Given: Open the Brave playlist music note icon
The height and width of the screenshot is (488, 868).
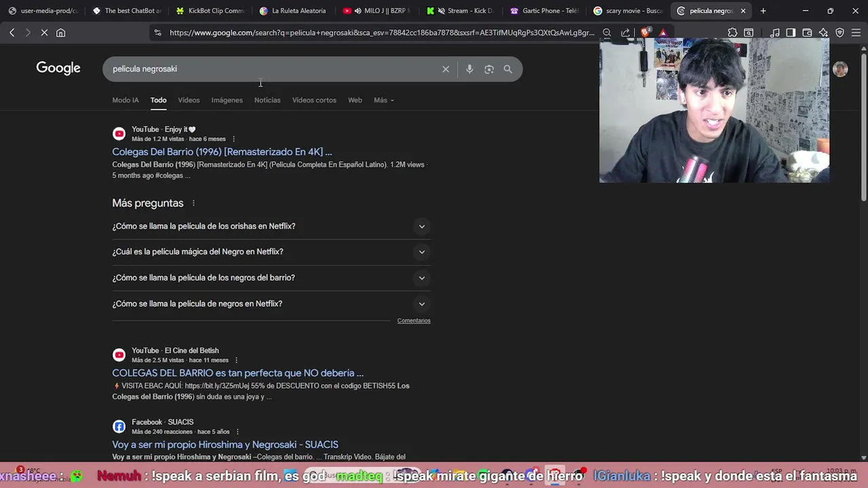Looking at the screenshot, I should [x=774, y=33].
